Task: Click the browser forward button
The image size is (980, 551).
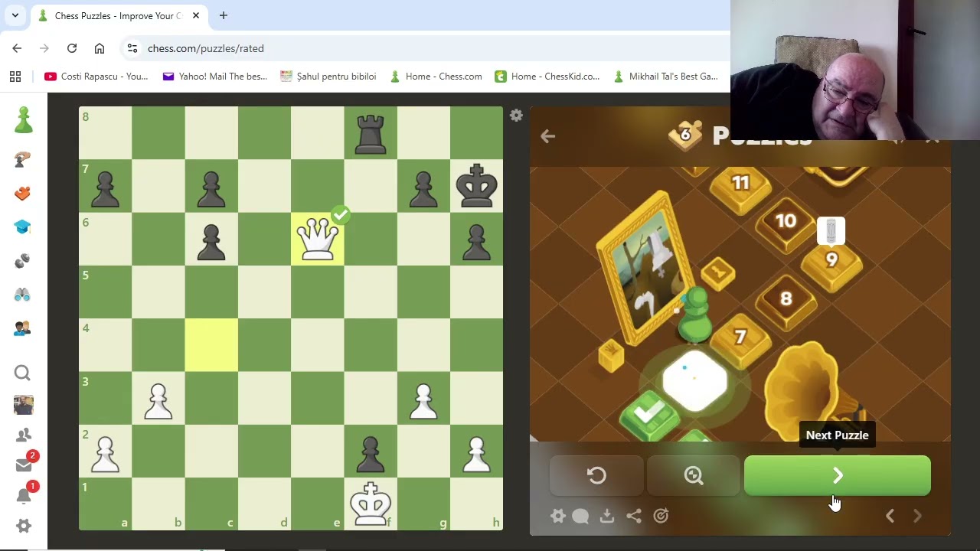Action: 44,48
